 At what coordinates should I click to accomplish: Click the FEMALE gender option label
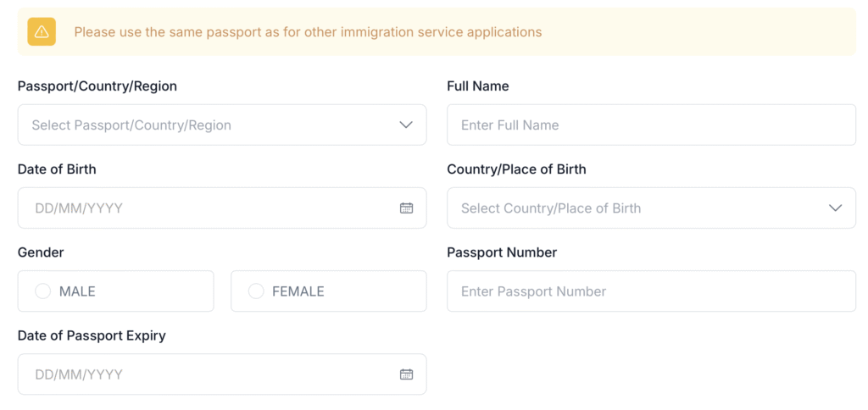click(x=298, y=291)
